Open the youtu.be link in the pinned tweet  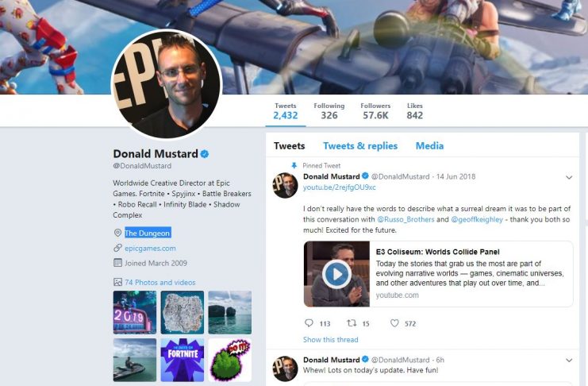pos(340,187)
